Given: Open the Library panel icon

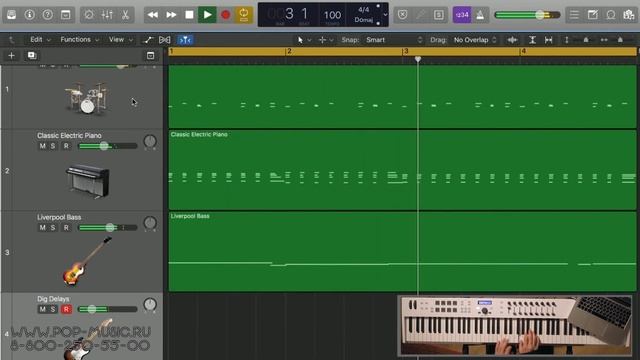Looking at the screenshot, I should [x=11, y=15].
